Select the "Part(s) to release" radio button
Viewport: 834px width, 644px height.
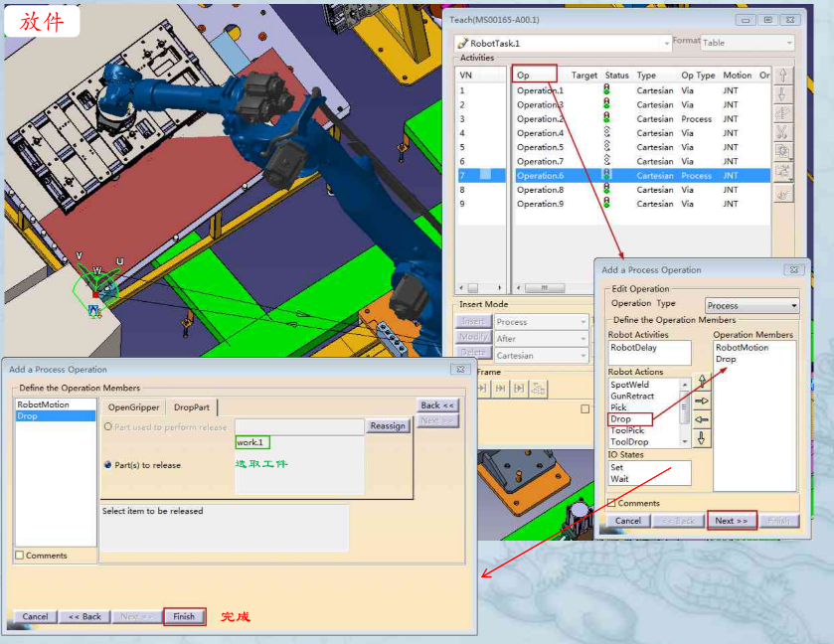pyautogui.click(x=108, y=464)
